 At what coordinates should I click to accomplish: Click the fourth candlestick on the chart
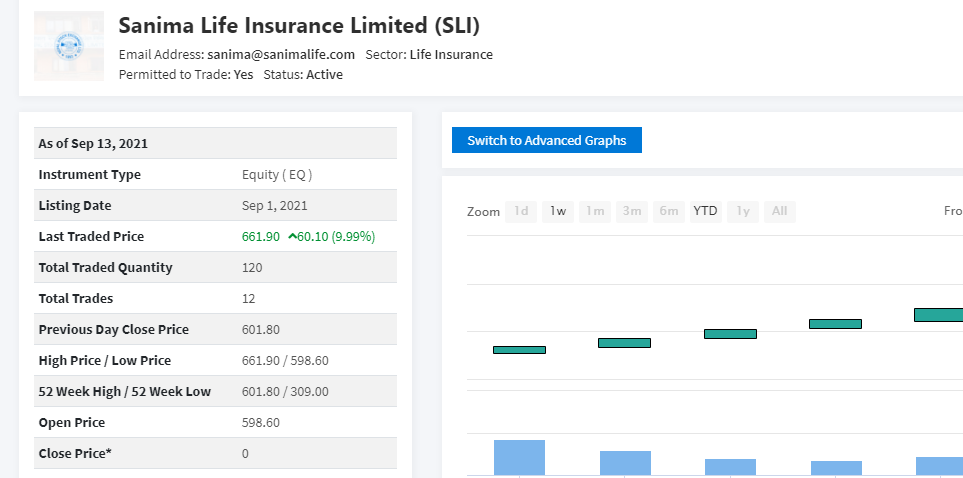coord(835,324)
